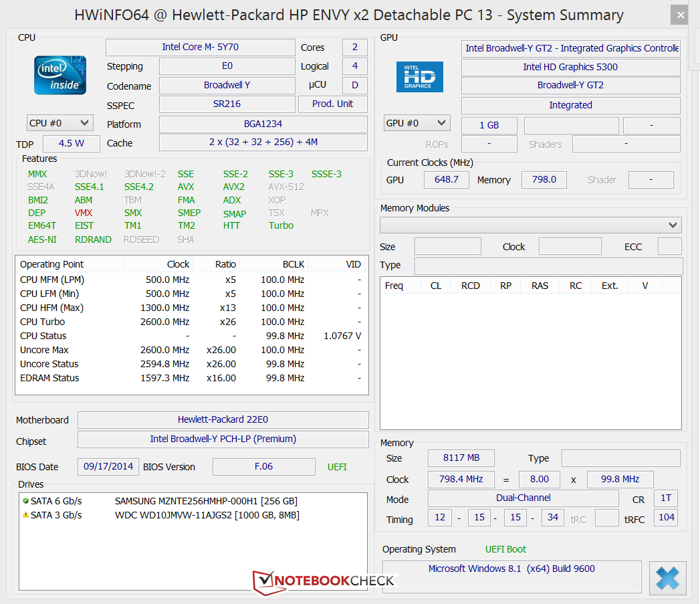Image resolution: width=700 pixels, height=604 pixels.
Task: Click the AVX2 feature label
Action: [x=233, y=187]
